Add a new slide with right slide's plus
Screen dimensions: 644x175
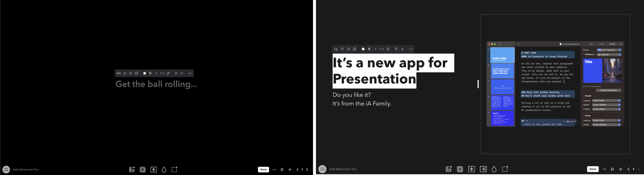pyautogui.click(x=621, y=169)
